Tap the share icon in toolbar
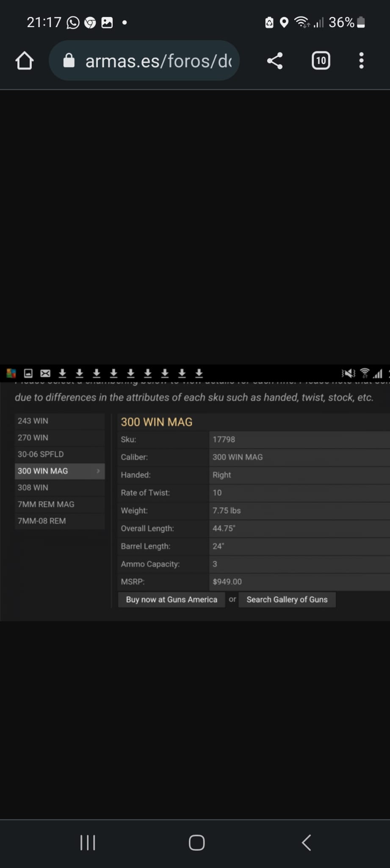 coord(274,61)
